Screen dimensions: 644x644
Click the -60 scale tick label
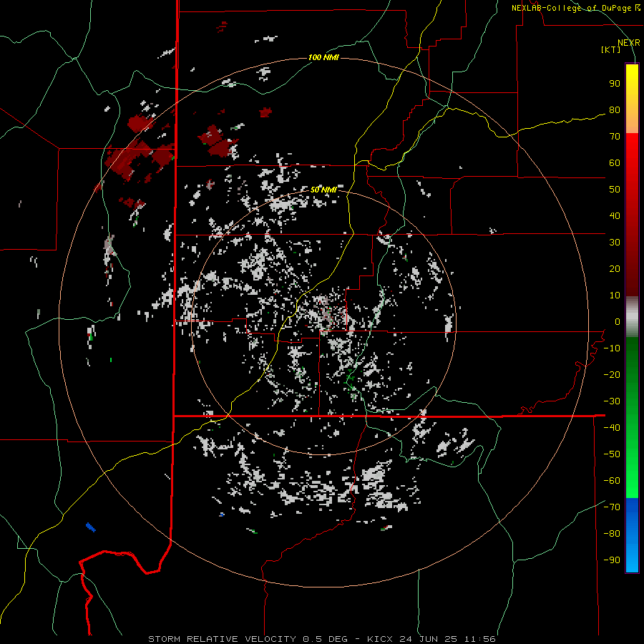[612, 481]
